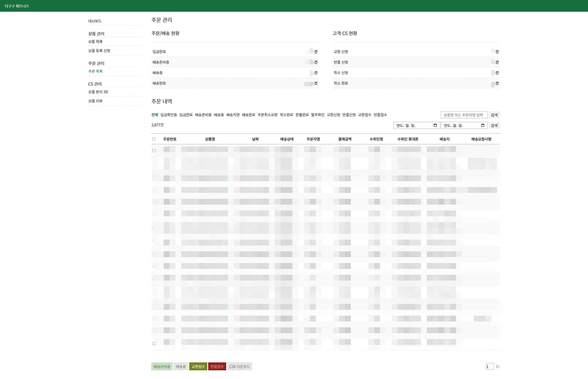Toggle the select-all orders checkbox
Screen dimensions: 588x379
(x=154, y=139)
